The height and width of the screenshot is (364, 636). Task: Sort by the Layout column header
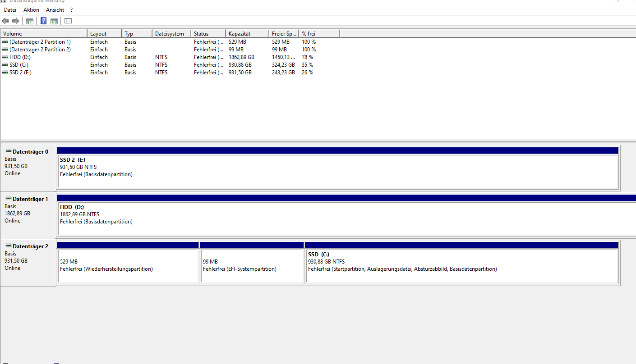(x=105, y=34)
